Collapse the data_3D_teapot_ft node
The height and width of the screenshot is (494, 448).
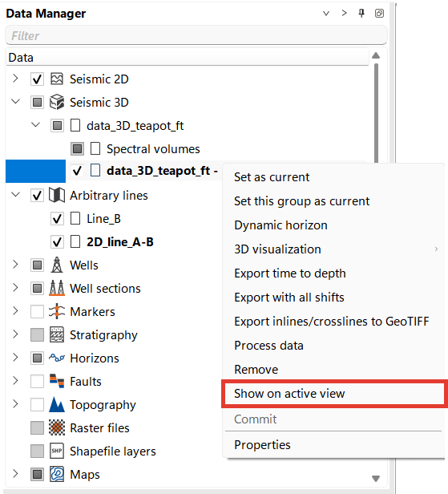pos(35,125)
